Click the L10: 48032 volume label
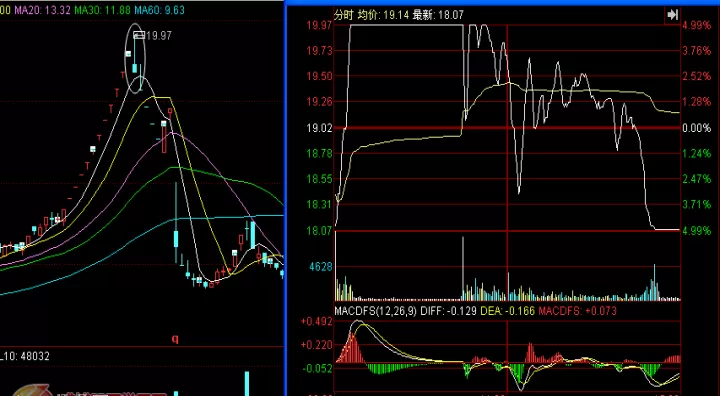720x396 pixels. [25, 356]
